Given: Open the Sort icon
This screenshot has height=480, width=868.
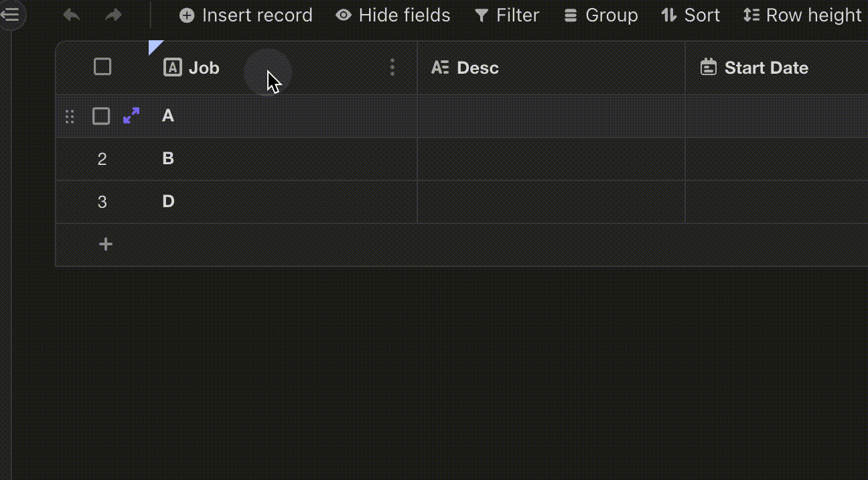Looking at the screenshot, I should click(668, 15).
